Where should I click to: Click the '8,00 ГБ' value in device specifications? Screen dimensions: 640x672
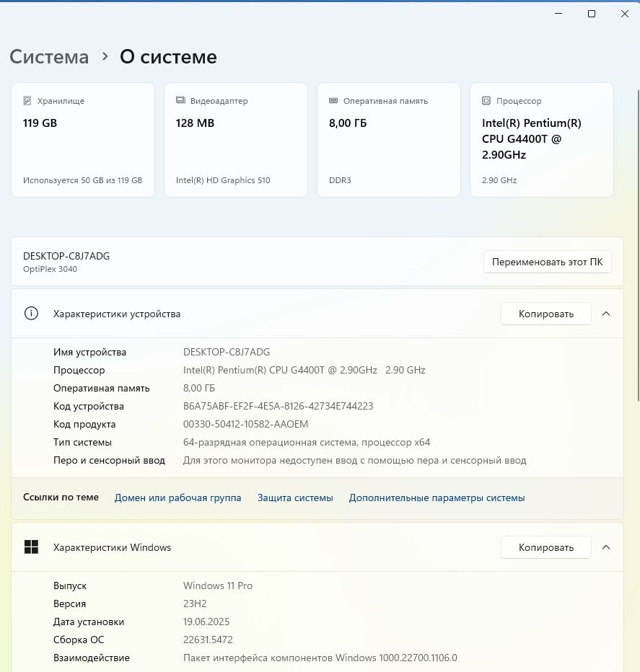(199, 388)
